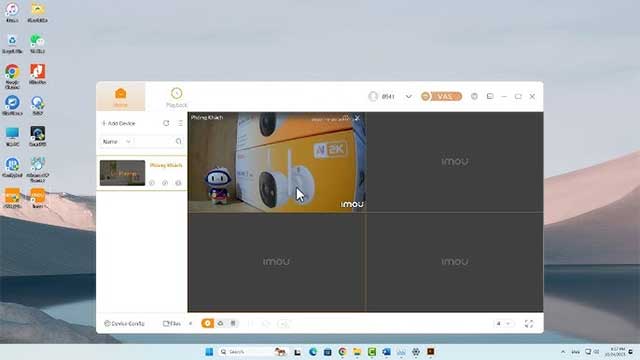The image size is (640, 360).
Task: Open the Files folder button
Action: [172, 323]
